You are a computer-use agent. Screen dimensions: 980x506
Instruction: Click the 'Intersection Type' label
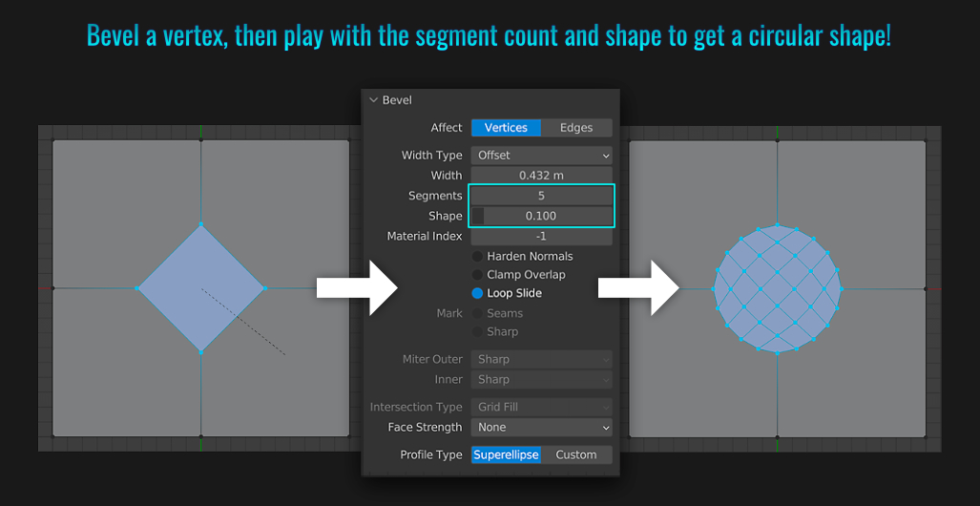click(x=416, y=407)
